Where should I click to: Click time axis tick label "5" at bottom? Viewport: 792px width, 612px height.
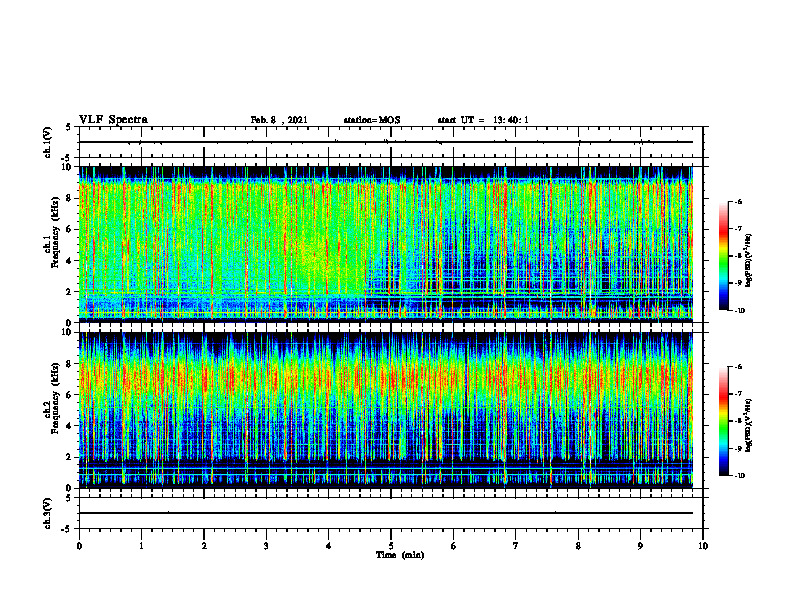pyautogui.click(x=391, y=546)
